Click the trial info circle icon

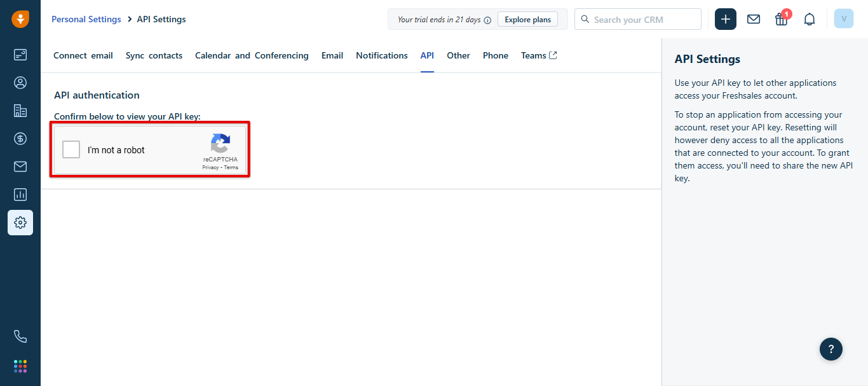tap(487, 20)
